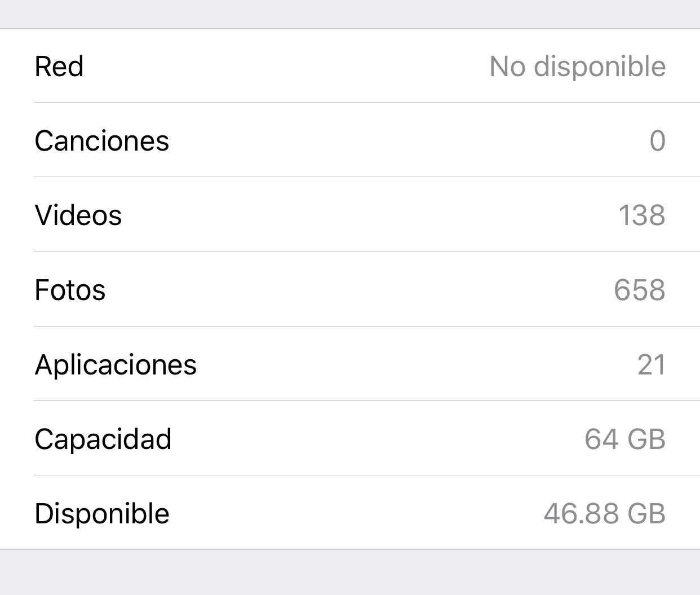Tap the Canciones count of 0

tap(657, 141)
